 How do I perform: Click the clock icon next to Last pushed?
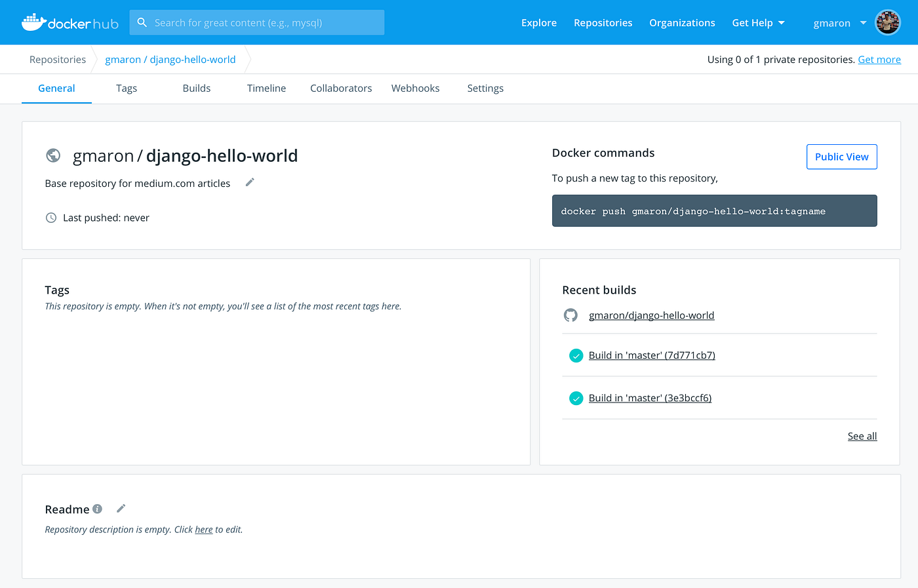[51, 217]
